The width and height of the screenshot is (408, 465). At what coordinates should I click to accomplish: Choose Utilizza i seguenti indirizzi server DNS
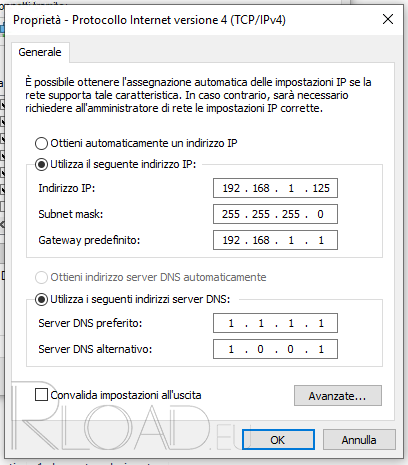pos(41,299)
